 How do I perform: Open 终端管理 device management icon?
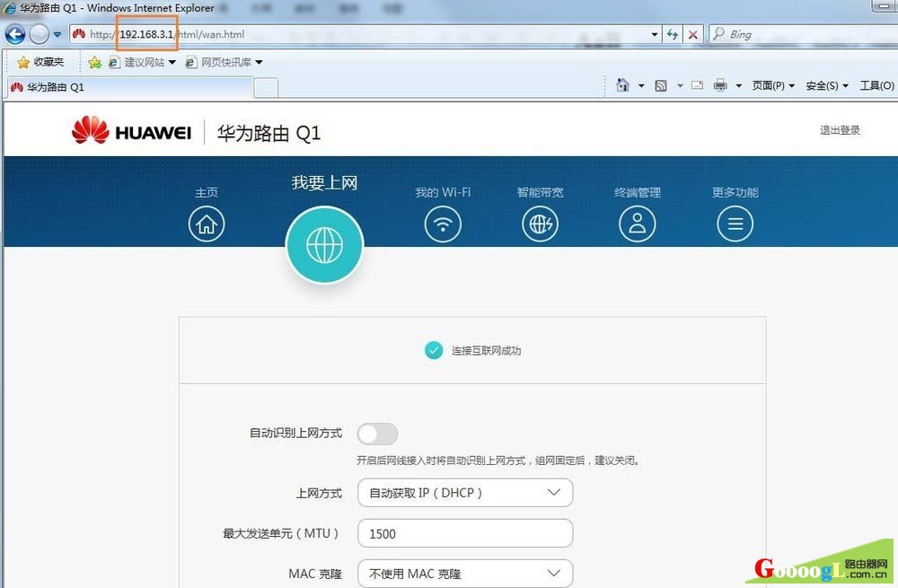637,224
